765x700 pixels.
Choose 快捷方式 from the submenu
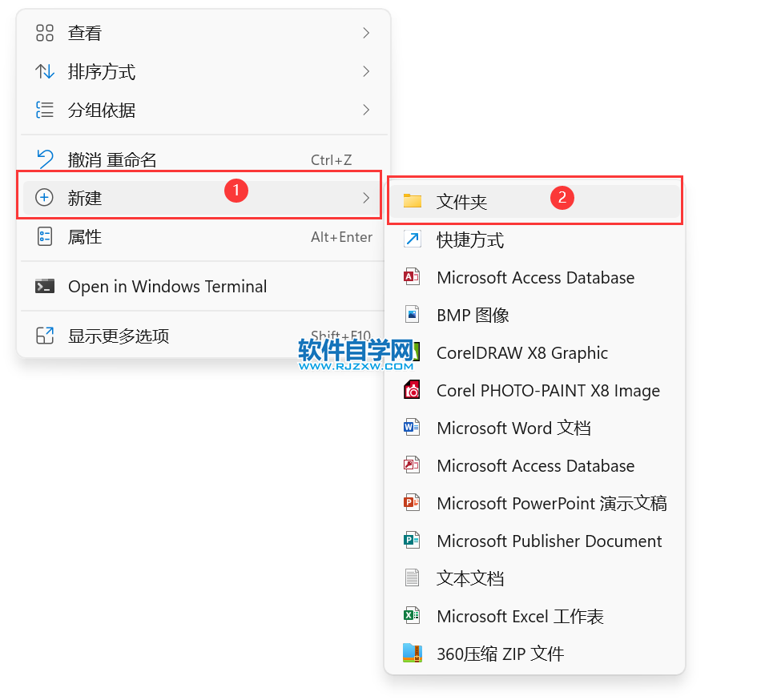(535, 239)
